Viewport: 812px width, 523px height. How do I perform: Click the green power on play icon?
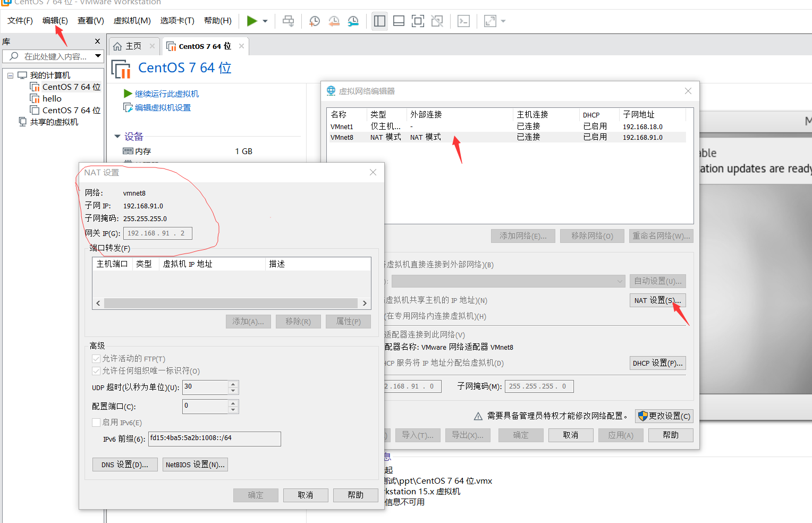coord(252,21)
